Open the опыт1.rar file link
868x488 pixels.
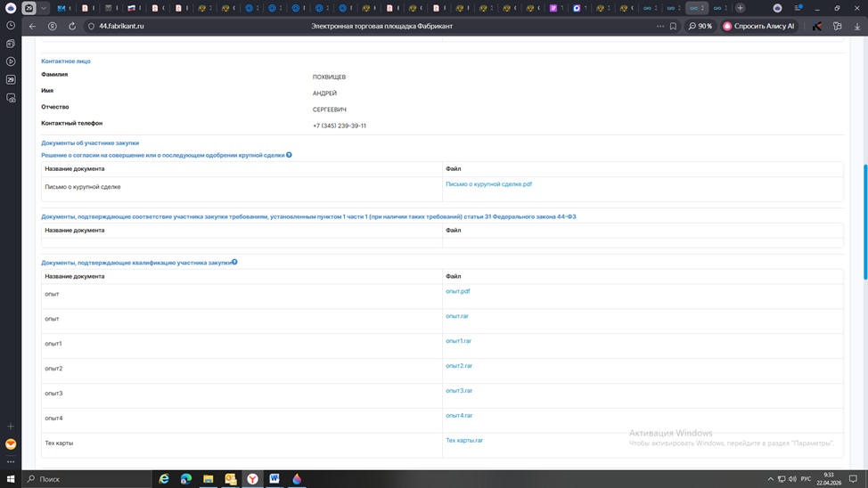[458, 341]
